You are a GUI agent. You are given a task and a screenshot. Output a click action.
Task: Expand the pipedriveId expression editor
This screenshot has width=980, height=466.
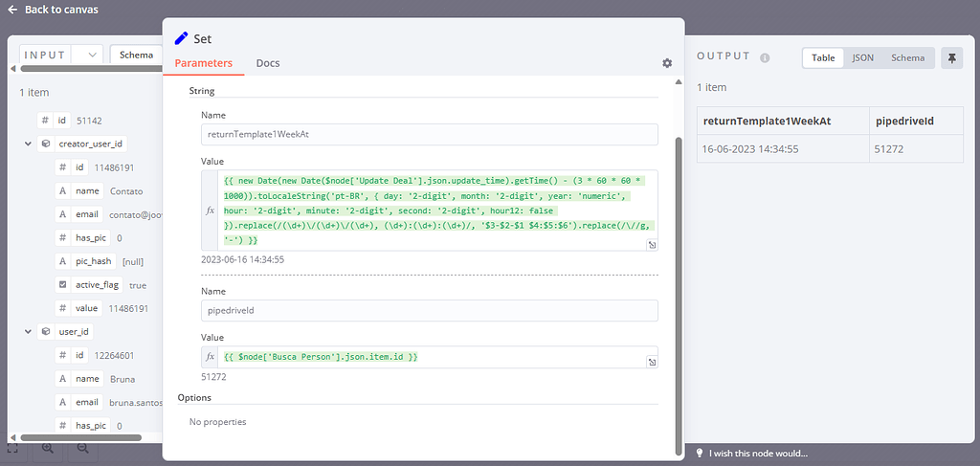[652, 363]
